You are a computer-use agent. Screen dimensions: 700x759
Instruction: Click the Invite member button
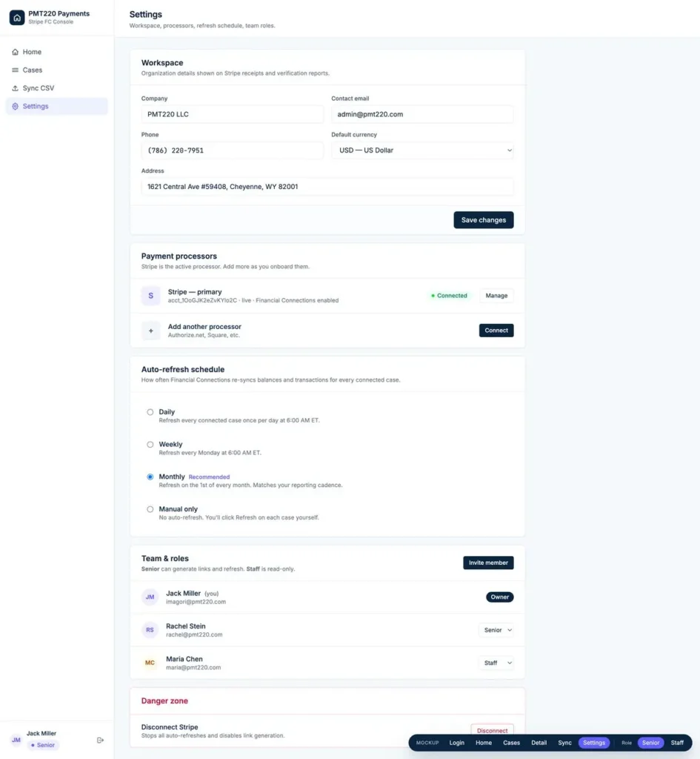488,563
